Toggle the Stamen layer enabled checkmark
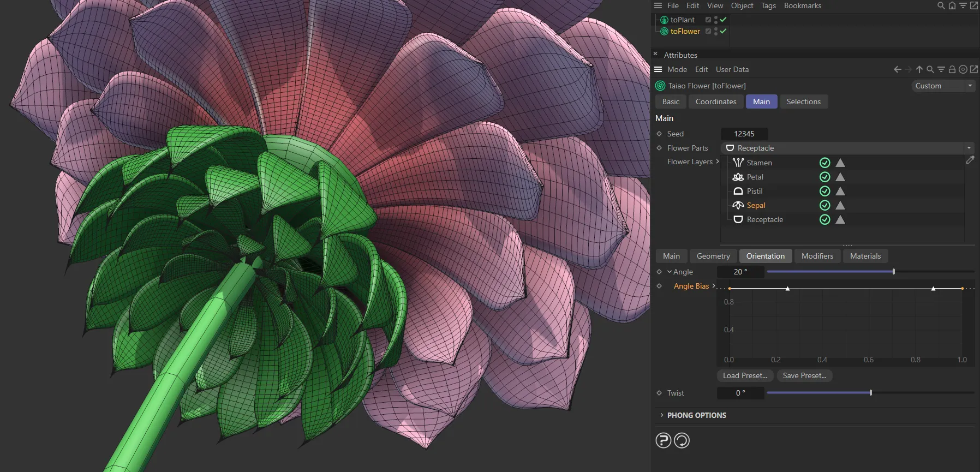This screenshot has height=472, width=980. coord(825,163)
